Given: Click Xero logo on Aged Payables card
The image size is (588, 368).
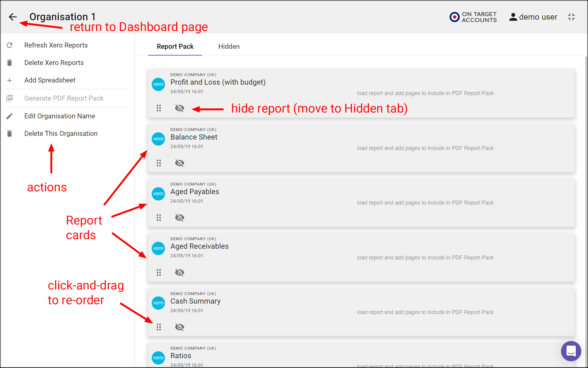Looking at the screenshot, I should 158,194.
